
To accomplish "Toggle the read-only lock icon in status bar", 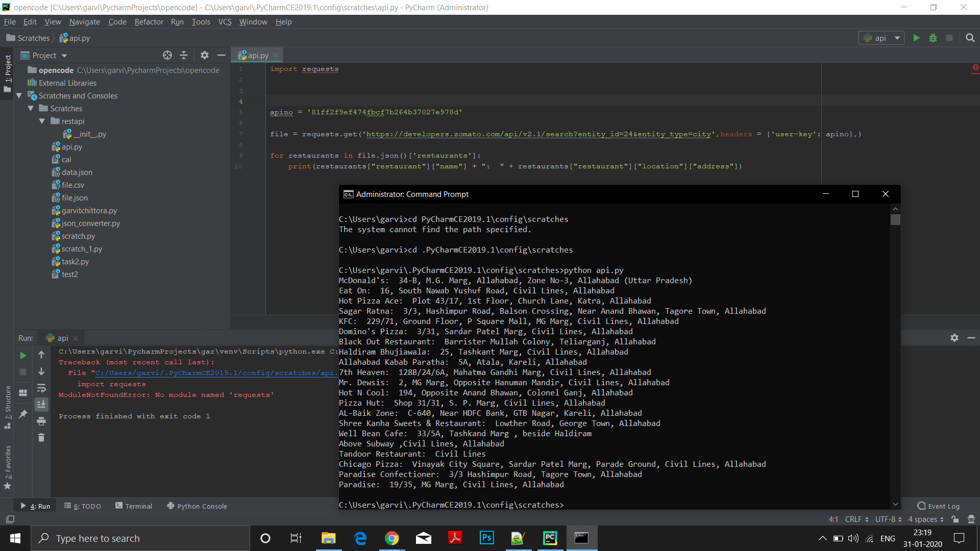I will tap(955, 519).
